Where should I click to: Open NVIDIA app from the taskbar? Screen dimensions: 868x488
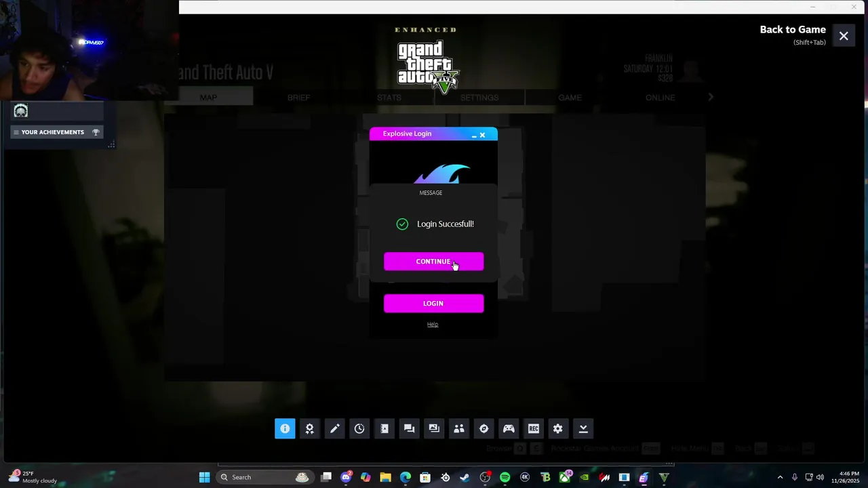click(584, 477)
